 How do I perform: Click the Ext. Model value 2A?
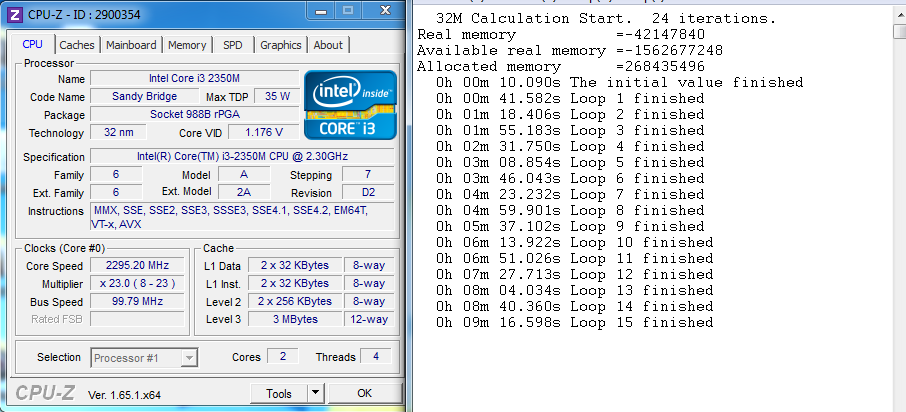243,192
